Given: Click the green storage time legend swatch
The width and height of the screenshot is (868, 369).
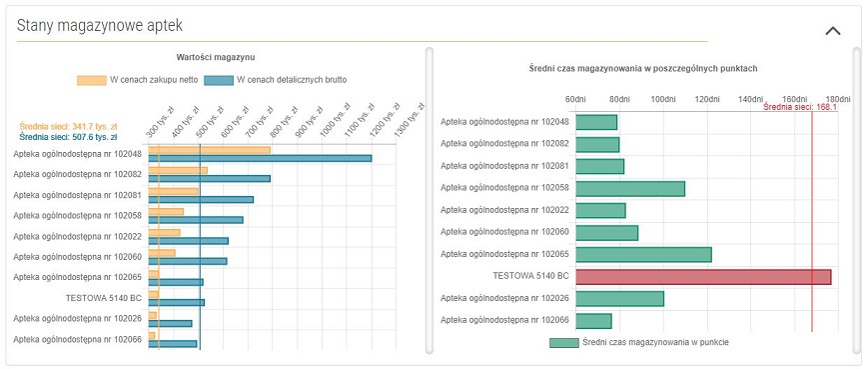Looking at the screenshot, I should [563, 343].
